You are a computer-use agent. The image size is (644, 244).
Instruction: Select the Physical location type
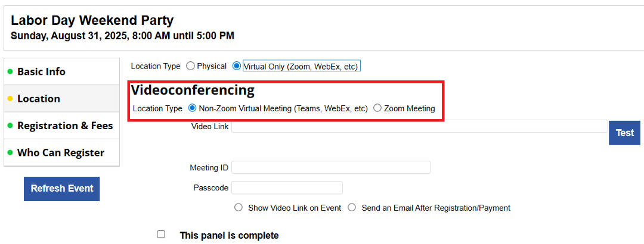[191, 66]
